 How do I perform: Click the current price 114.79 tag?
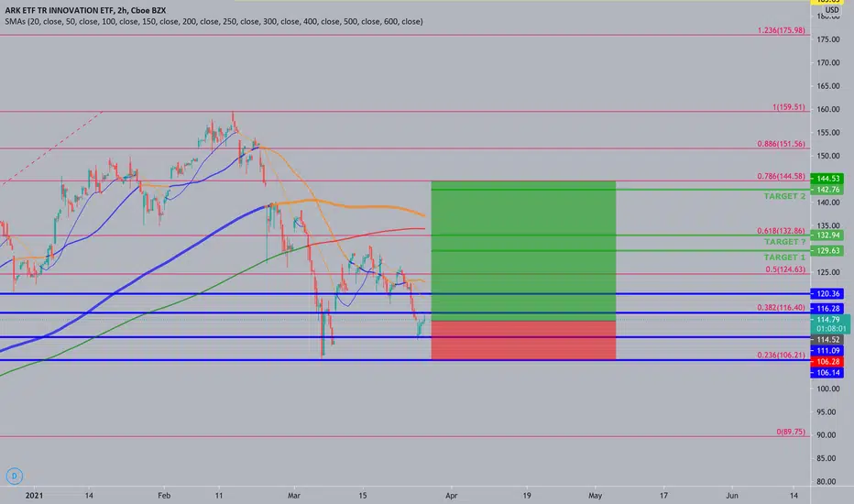[828, 320]
